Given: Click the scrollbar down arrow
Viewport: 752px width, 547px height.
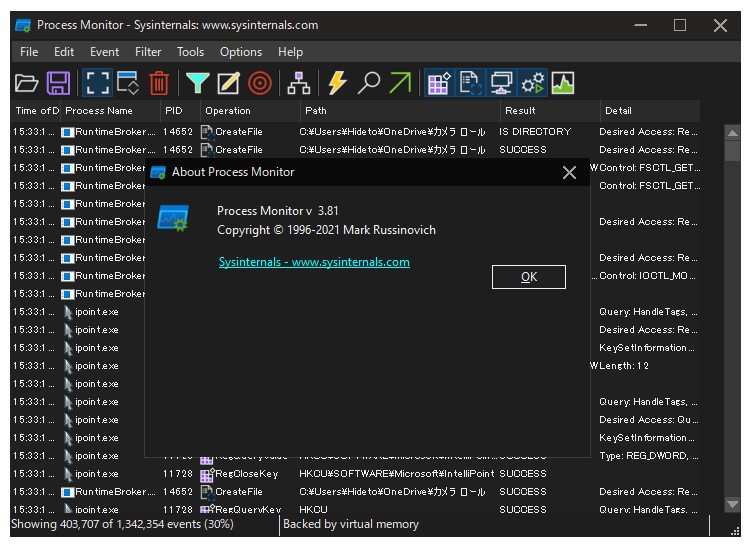Looking at the screenshot, I should 732,504.
